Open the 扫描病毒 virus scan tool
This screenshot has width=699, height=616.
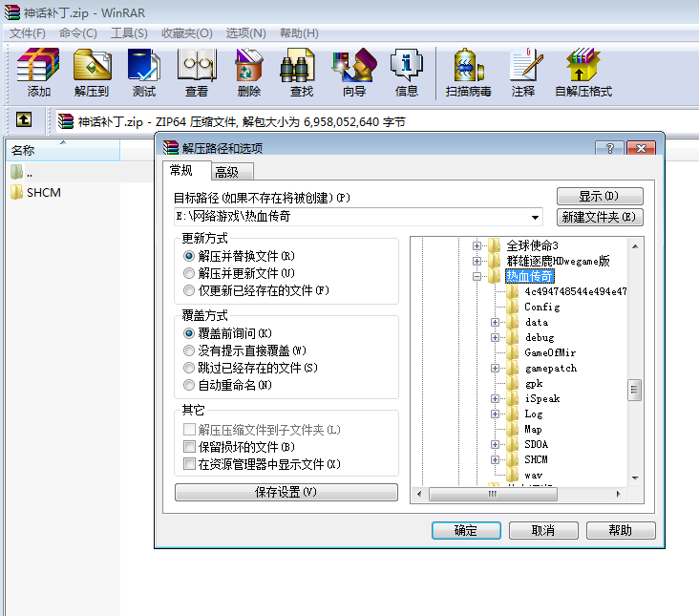[468, 73]
